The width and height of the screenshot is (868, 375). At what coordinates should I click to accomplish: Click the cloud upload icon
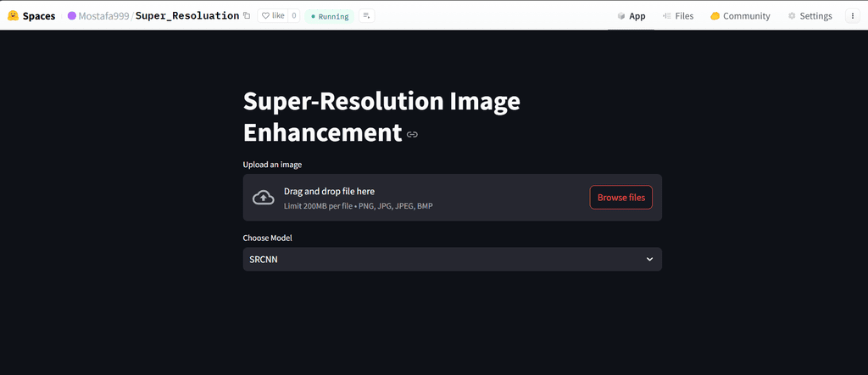[x=264, y=197]
